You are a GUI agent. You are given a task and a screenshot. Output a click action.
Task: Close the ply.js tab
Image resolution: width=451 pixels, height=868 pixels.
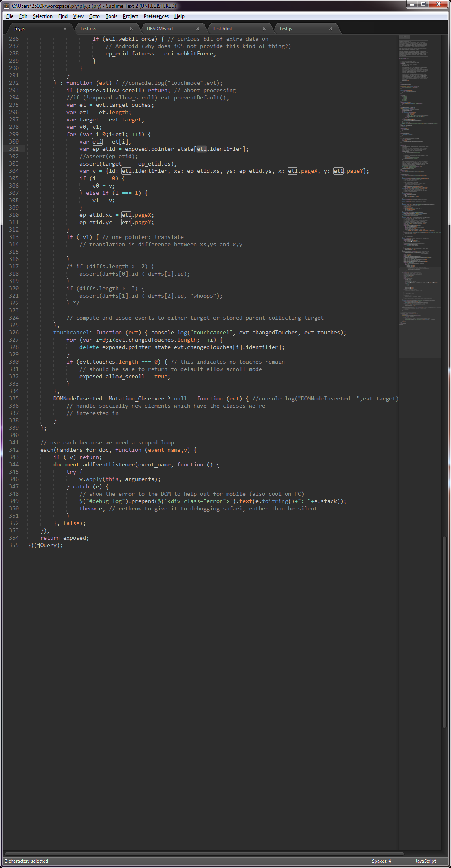tap(65, 29)
